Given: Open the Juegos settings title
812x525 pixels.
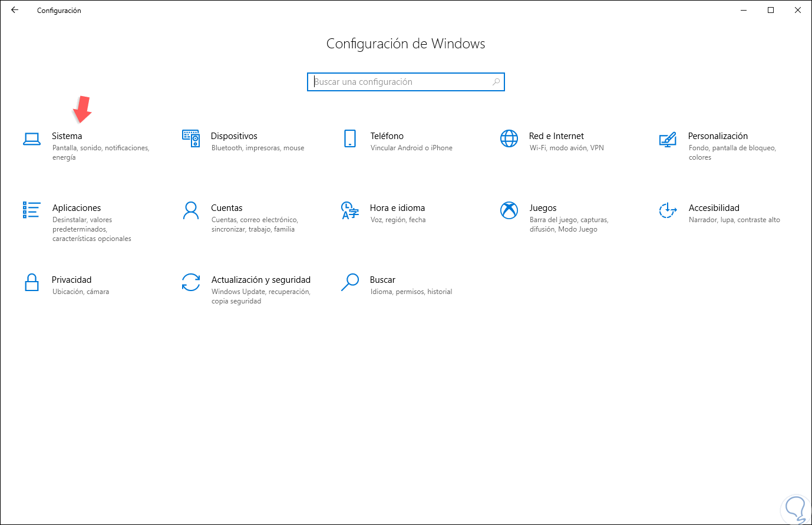Looking at the screenshot, I should (x=543, y=208).
